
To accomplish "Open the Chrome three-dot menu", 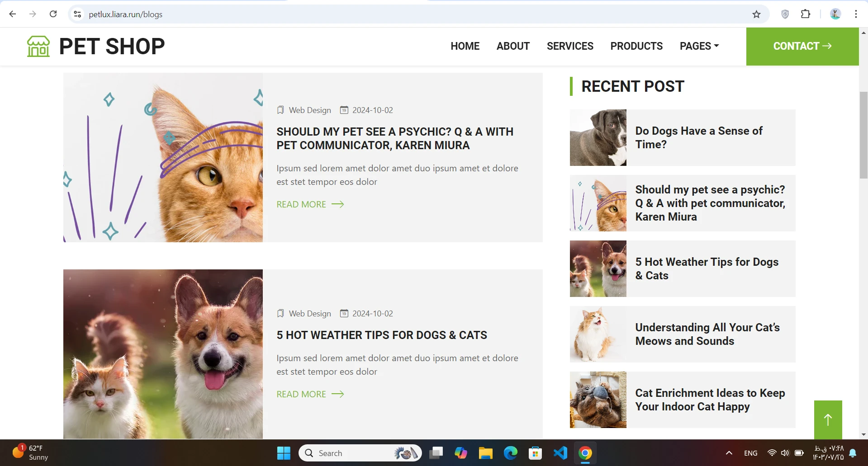I will (856, 14).
